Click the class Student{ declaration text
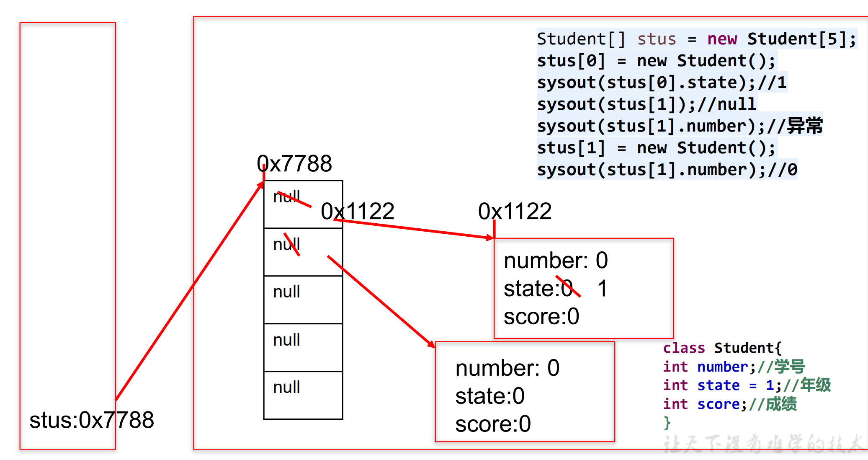This screenshot has width=868, height=460. (722, 348)
